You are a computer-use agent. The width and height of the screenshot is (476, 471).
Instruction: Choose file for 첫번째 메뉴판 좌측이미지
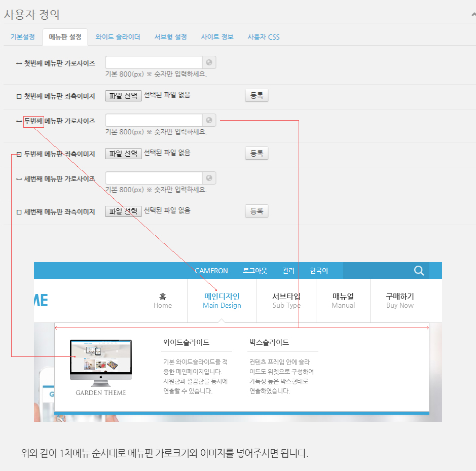(x=123, y=96)
